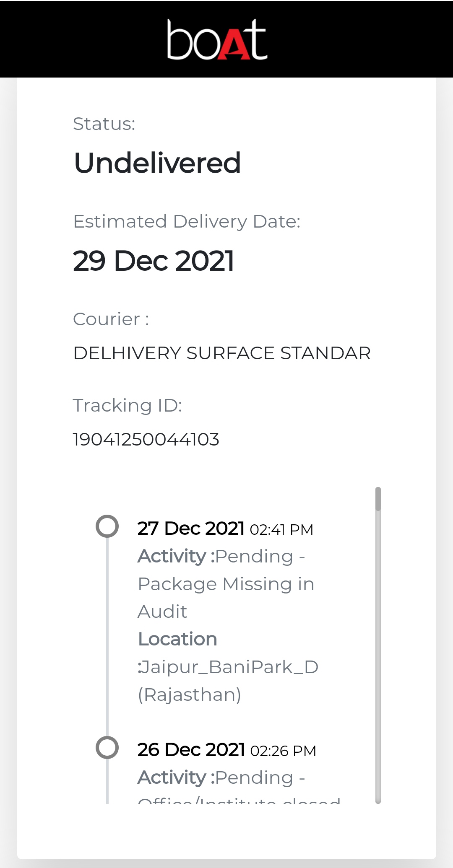Click the partially visible Office/Institute closed text

click(x=239, y=801)
